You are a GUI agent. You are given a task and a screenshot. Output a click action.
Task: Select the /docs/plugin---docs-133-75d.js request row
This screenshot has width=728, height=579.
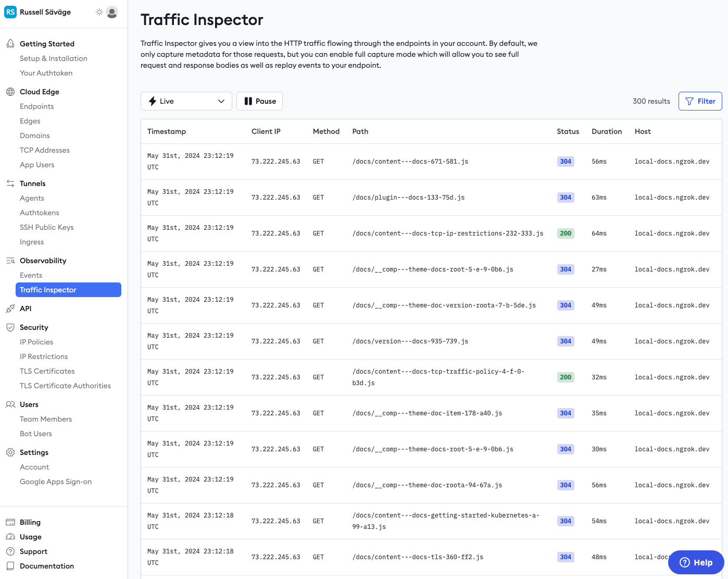pos(408,198)
